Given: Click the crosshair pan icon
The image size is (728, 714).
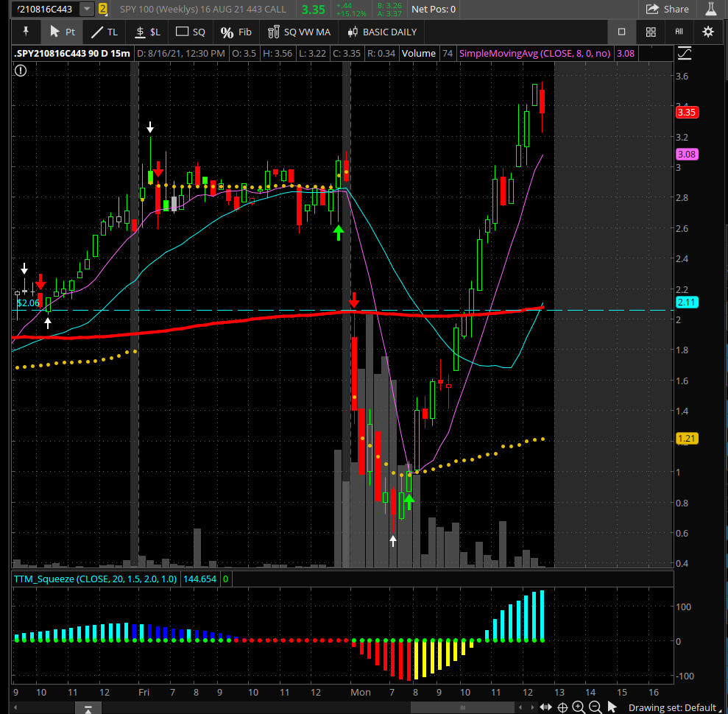Looking at the screenshot, I should point(562,707).
